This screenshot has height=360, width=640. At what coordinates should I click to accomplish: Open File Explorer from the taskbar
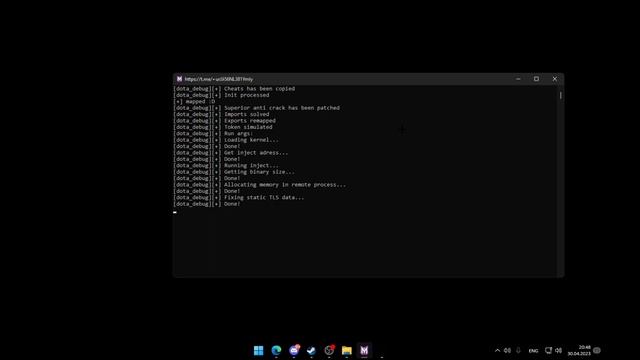click(347, 350)
